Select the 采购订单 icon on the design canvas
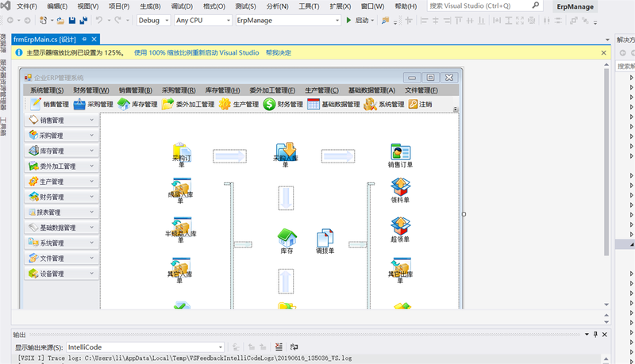 (x=182, y=154)
